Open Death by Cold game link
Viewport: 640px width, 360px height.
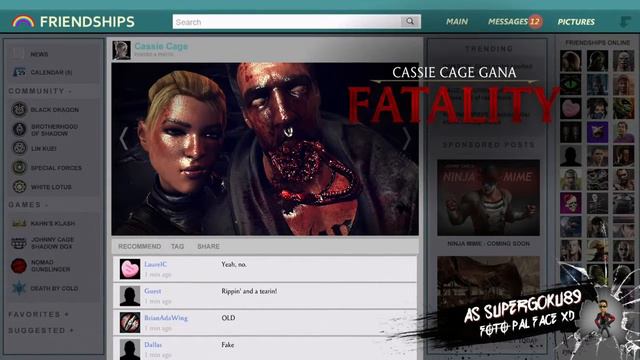[54, 288]
